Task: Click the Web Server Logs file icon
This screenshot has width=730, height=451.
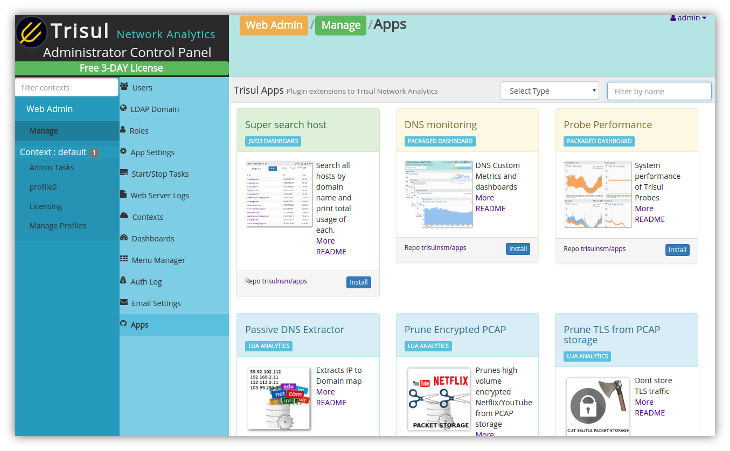Action: tap(123, 194)
